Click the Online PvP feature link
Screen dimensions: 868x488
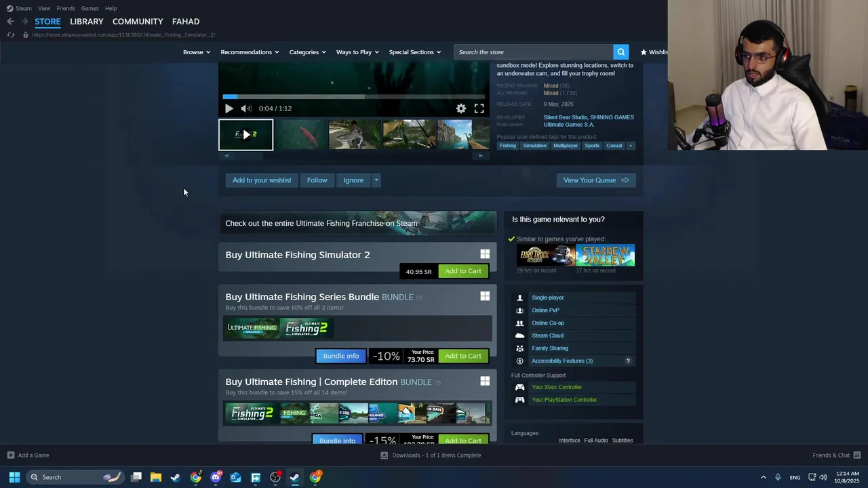tap(545, 310)
